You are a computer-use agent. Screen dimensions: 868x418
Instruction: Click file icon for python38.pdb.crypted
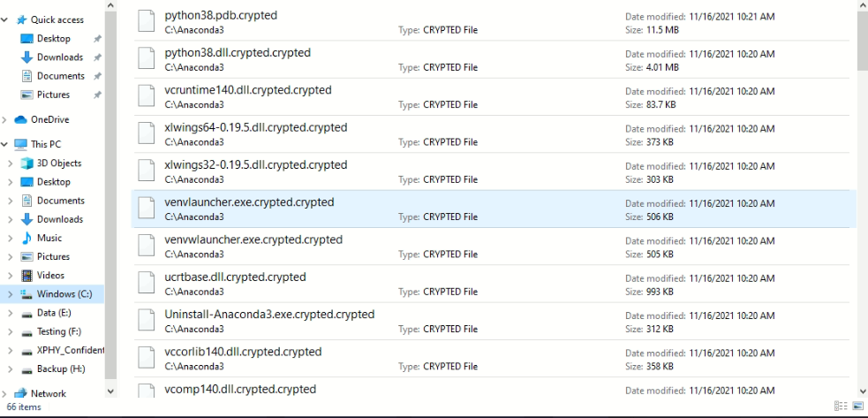point(147,22)
